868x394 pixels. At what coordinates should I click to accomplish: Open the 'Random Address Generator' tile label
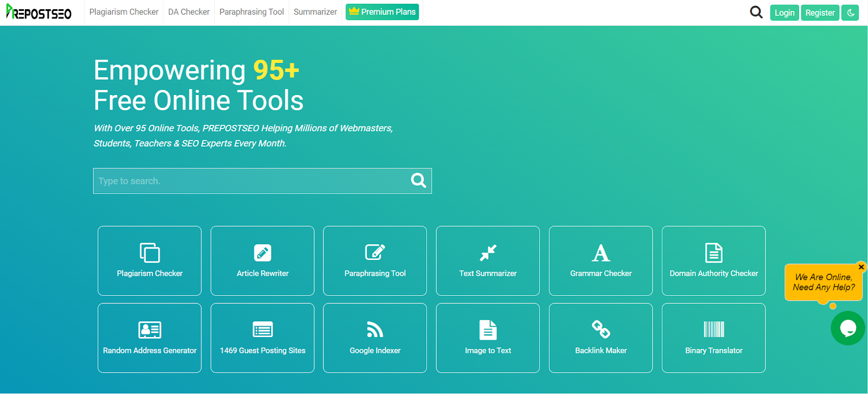pyautogui.click(x=150, y=351)
